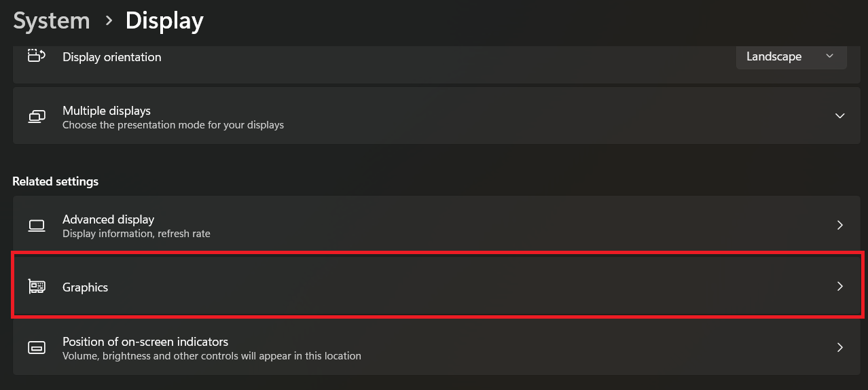The height and width of the screenshot is (390, 868).
Task: Click the Graphics card icon
Action: [36, 287]
